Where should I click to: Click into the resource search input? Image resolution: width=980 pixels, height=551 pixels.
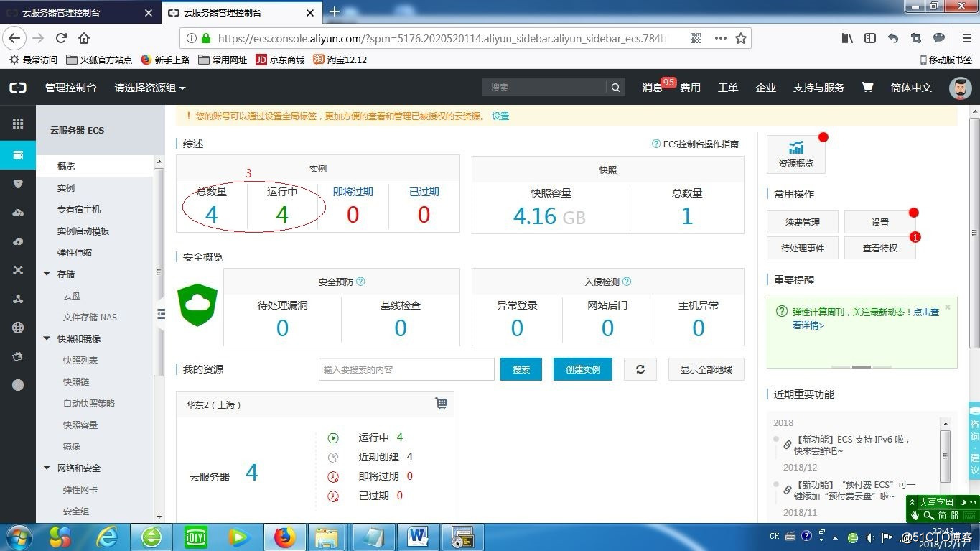pyautogui.click(x=406, y=369)
